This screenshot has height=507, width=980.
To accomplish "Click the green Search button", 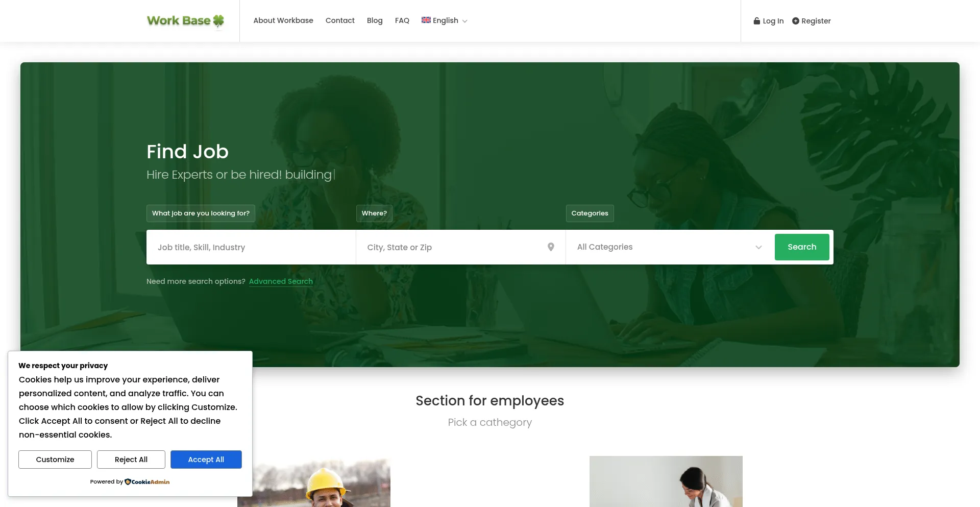I will (x=802, y=247).
